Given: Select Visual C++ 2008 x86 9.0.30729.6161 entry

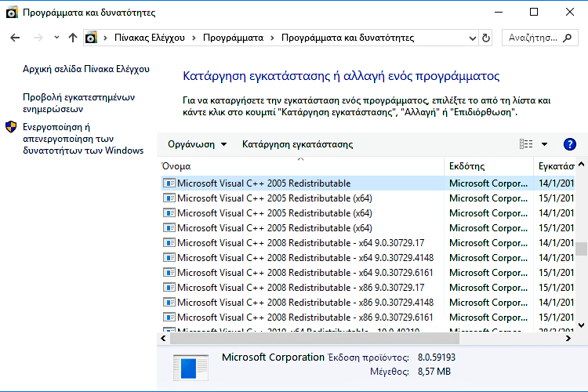Looking at the screenshot, I should tap(368, 318).
